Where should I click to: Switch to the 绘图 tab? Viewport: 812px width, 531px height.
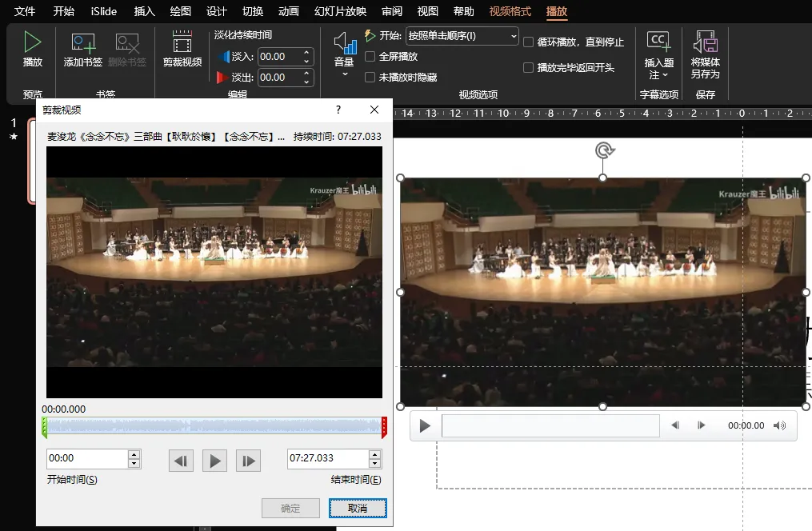(180, 11)
